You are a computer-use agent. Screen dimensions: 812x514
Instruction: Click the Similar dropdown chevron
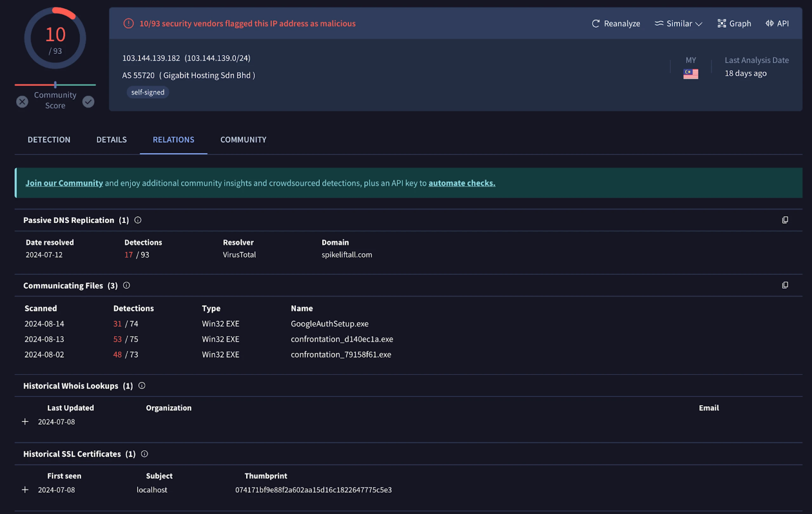click(x=700, y=24)
